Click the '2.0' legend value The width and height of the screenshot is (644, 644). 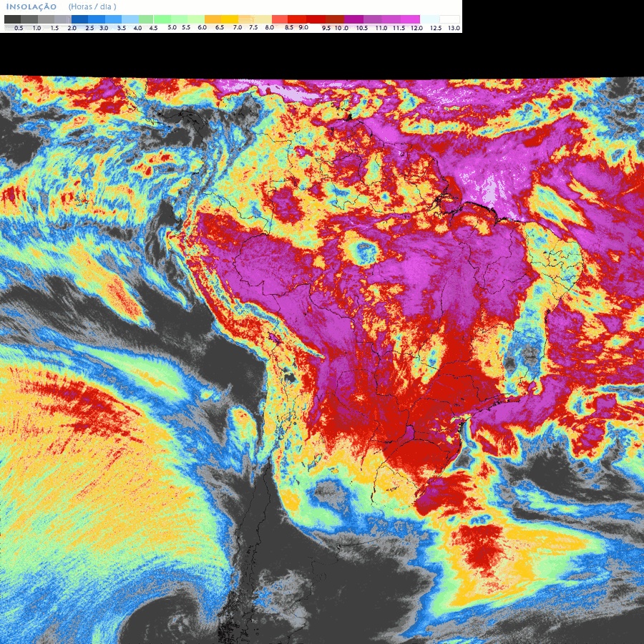point(72,29)
